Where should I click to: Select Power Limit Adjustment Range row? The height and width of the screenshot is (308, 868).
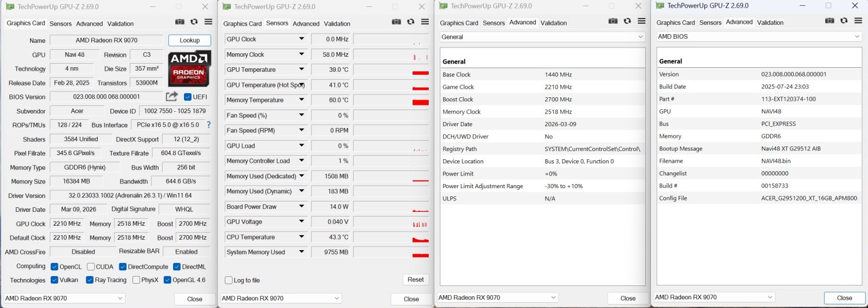pos(543,186)
